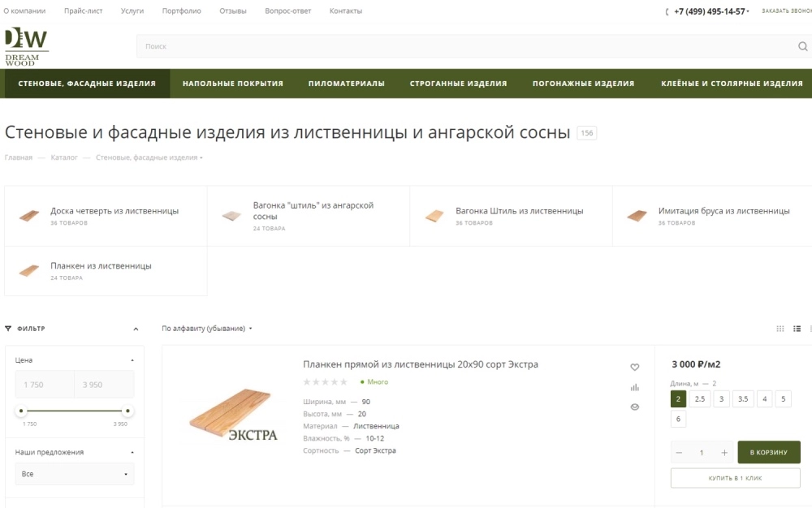Open Напольные покрытия menu
The width and height of the screenshot is (812, 508).
[x=233, y=84]
